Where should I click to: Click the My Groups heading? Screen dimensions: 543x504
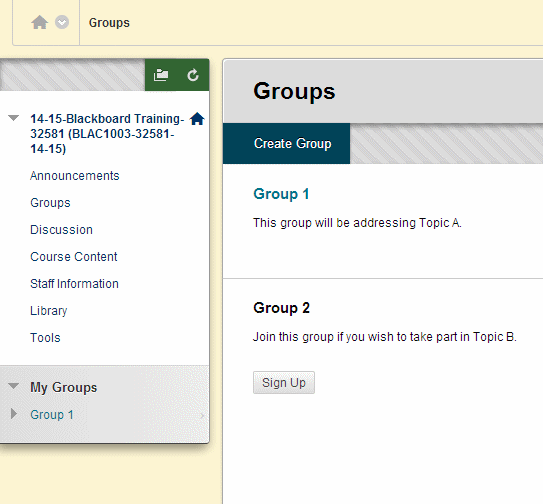[x=63, y=387]
